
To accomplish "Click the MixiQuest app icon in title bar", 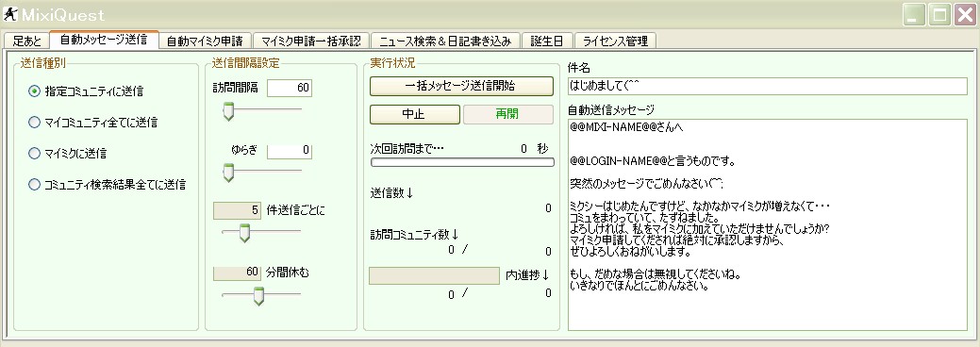I will coord(10,14).
